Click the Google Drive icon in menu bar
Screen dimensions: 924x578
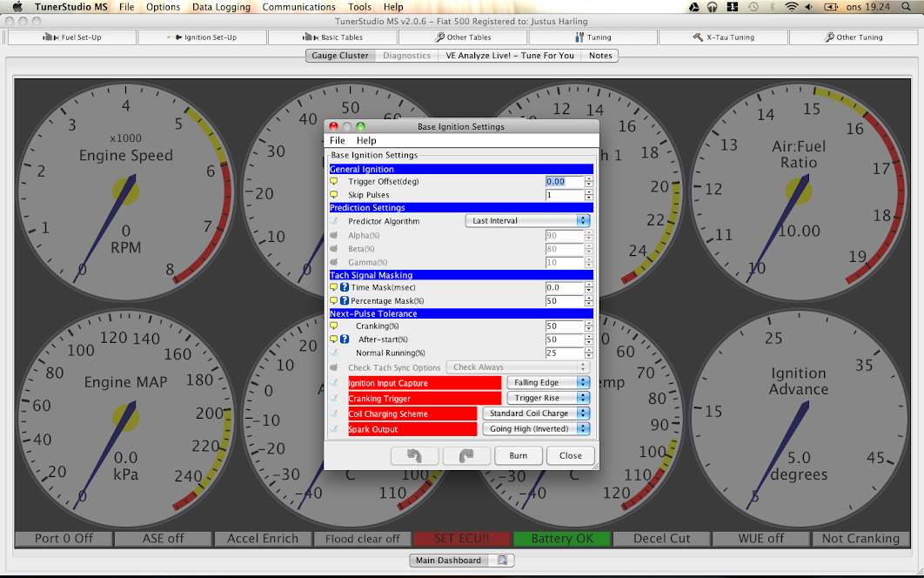pyautogui.click(x=694, y=7)
